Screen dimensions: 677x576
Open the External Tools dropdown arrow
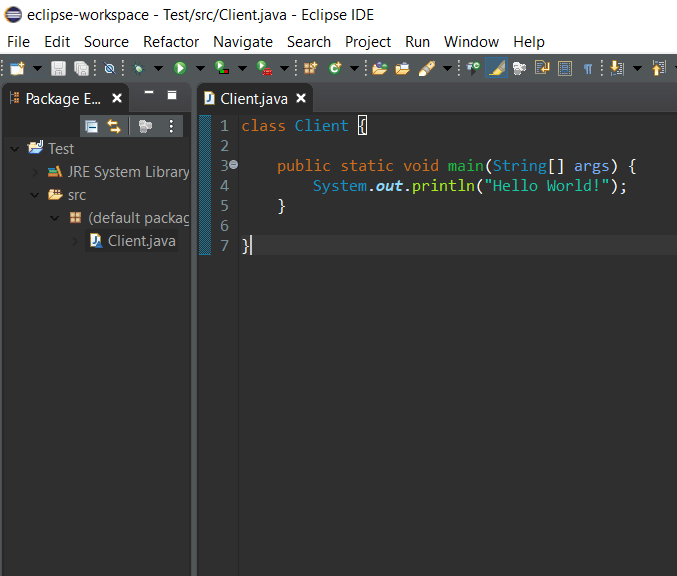click(x=285, y=68)
